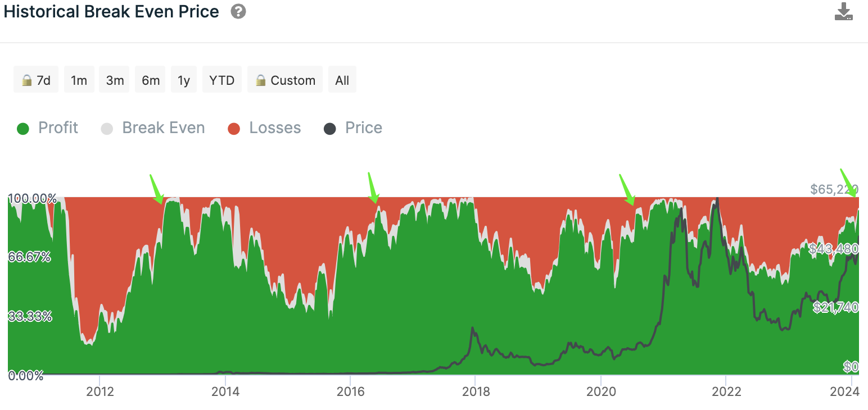868x410 pixels.
Task: Click the lock icon on the 7d range
Action: 26,80
